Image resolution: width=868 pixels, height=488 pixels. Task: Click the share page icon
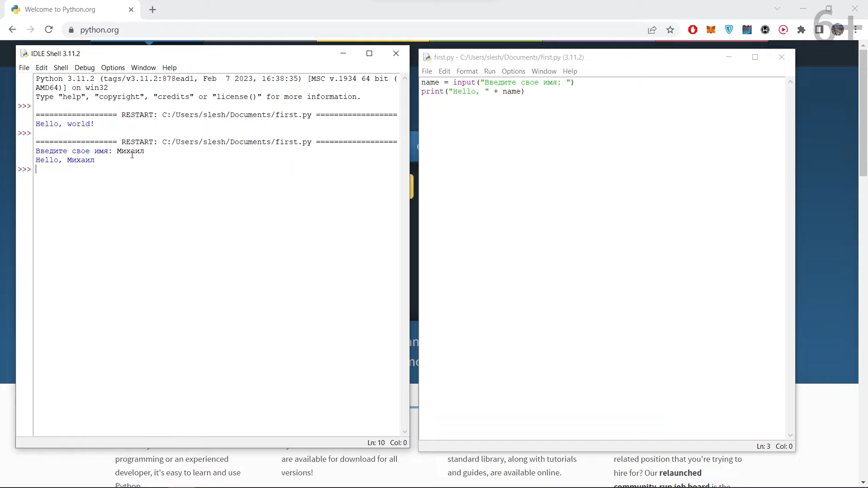pyautogui.click(x=652, y=30)
